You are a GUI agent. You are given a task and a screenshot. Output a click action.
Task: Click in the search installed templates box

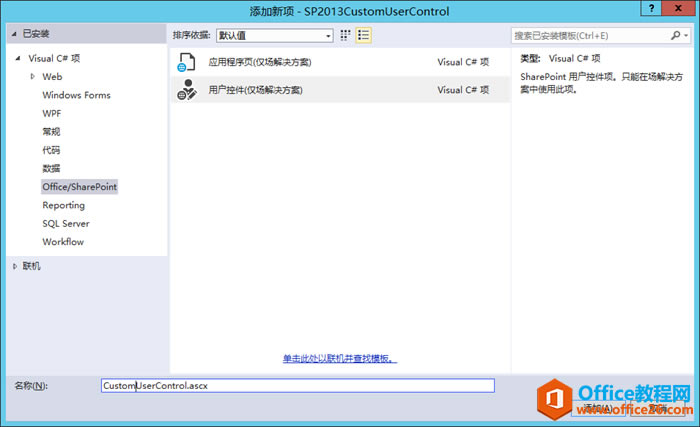(x=590, y=35)
